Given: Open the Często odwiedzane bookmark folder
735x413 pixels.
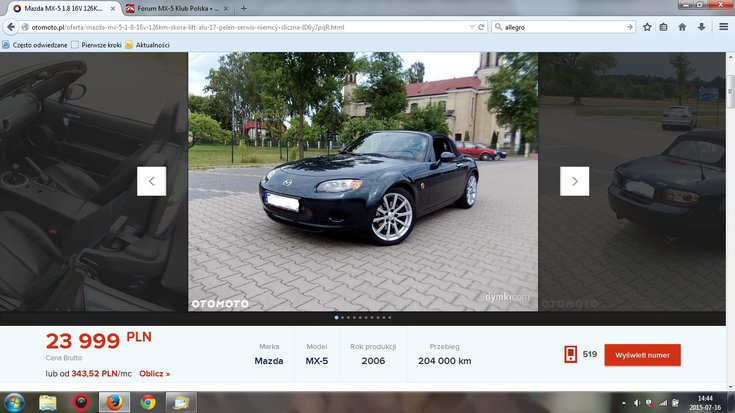Looking at the screenshot, I should (x=35, y=45).
